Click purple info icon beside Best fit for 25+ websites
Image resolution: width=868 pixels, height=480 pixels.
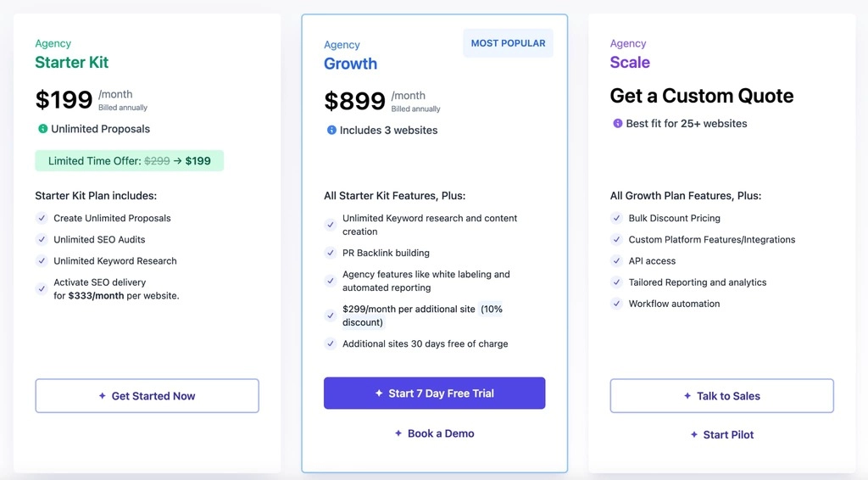(618, 124)
